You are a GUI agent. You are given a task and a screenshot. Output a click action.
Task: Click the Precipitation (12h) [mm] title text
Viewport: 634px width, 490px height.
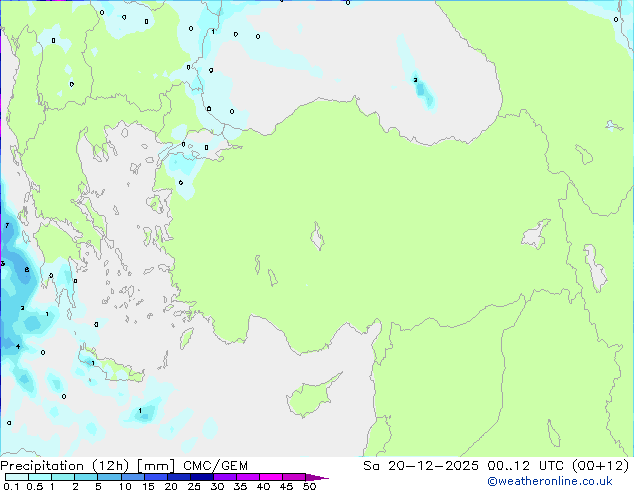(x=88, y=466)
